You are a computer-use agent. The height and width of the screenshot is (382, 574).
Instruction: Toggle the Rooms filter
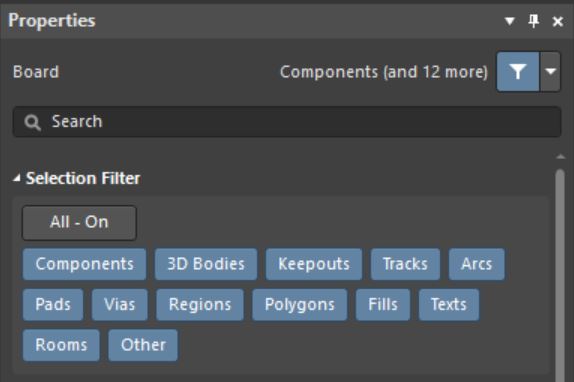point(61,345)
